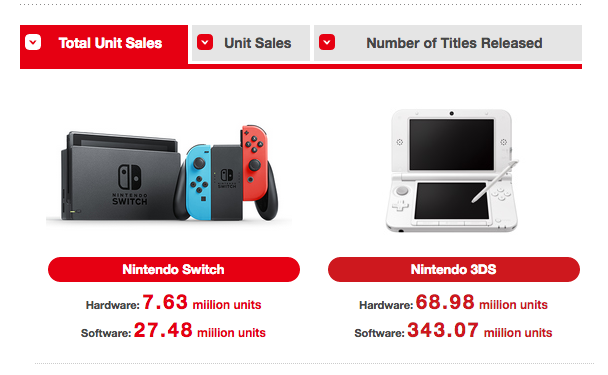
Task: Click chevron icon beside Total Unit Sales
Action: coord(33,42)
